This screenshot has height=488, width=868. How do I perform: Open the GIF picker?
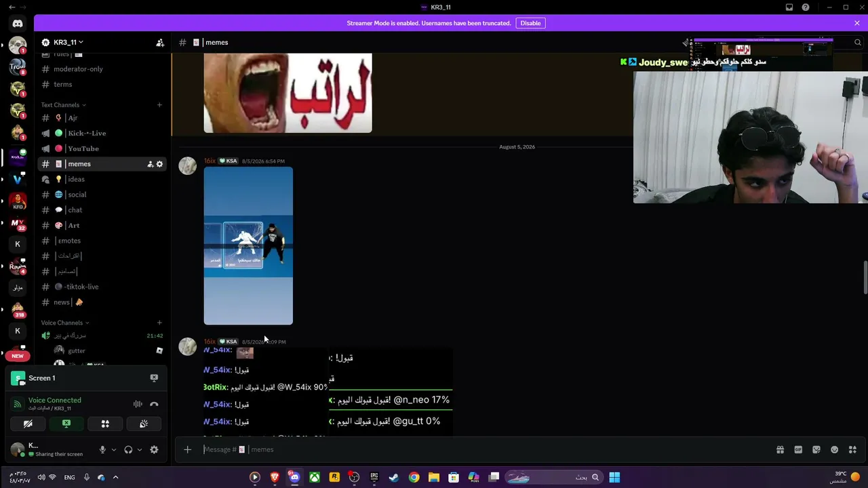tap(798, 449)
